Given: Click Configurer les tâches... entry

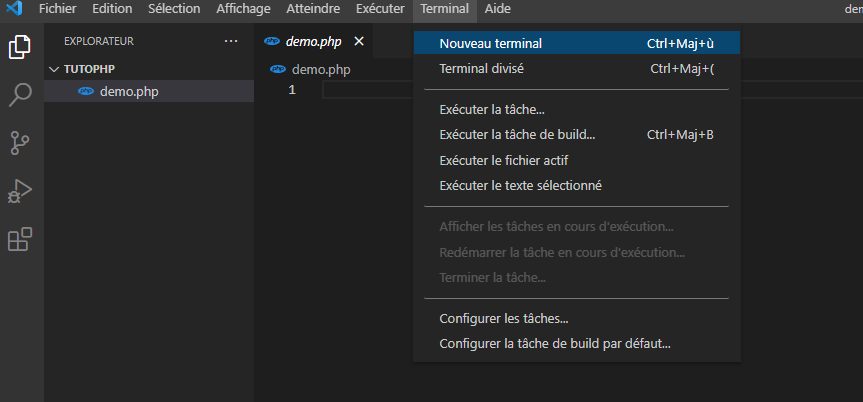Looking at the screenshot, I should pos(503,319).
